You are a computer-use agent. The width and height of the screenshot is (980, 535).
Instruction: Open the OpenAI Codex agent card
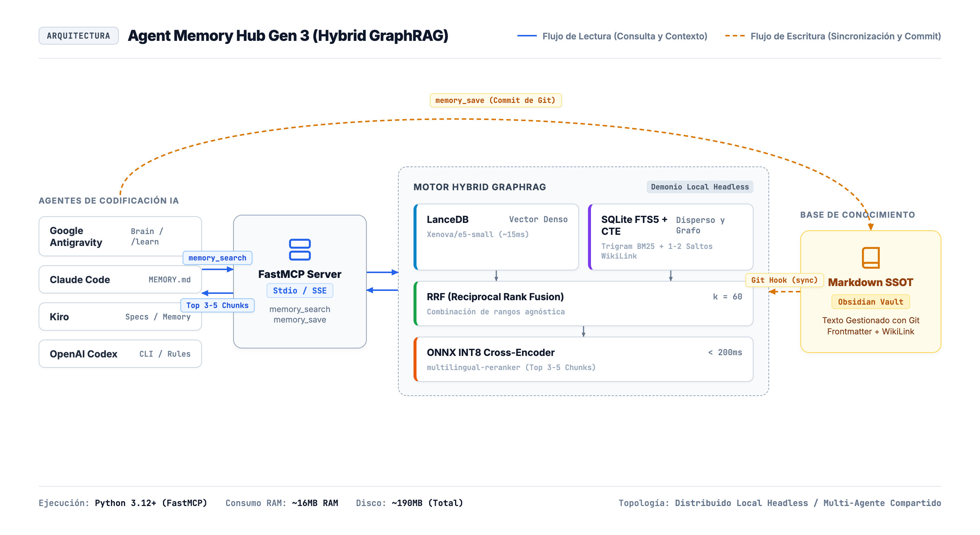(120, 354)
